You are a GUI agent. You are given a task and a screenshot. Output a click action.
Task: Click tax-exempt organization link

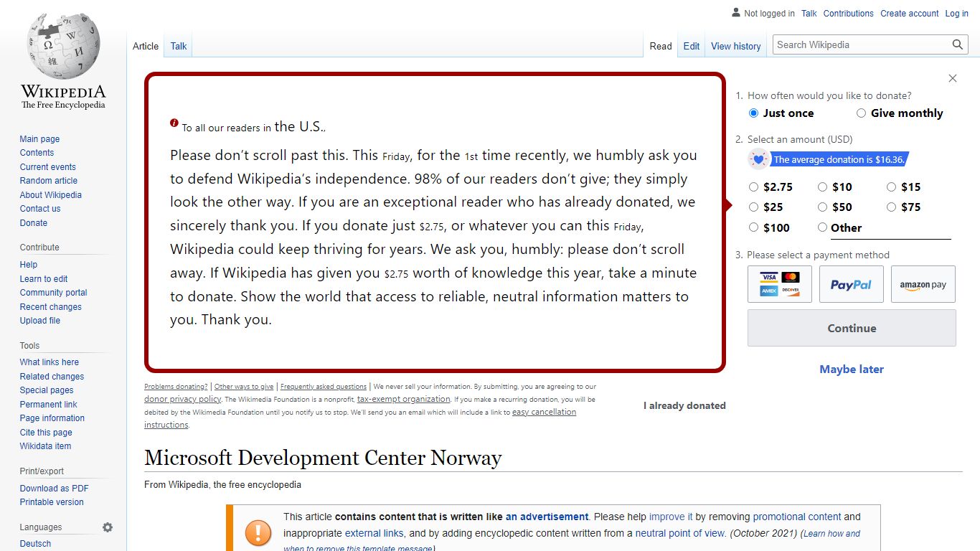404,399
